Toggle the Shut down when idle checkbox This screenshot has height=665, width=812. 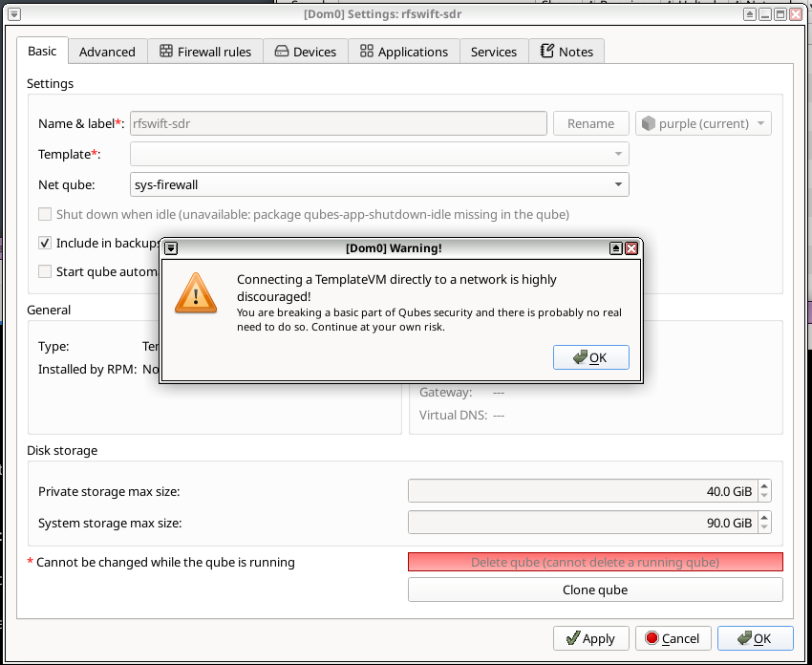point(44,214)
